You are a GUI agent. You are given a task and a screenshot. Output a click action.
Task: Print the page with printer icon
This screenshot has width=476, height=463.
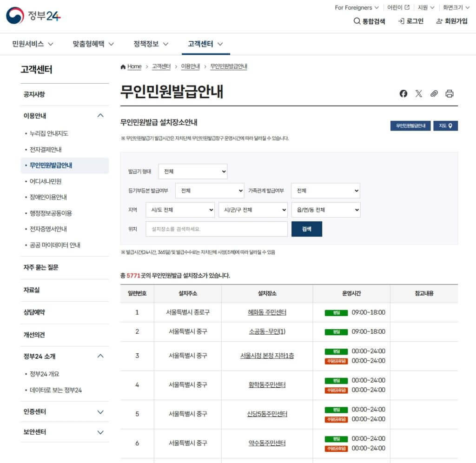click(x=449, y=93)
